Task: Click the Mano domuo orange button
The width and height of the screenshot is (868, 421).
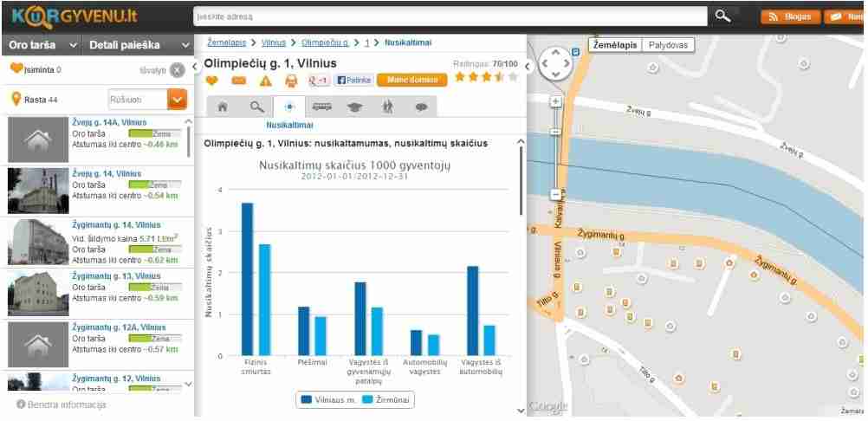Action: pyautogui.click(x=411, y=80)
